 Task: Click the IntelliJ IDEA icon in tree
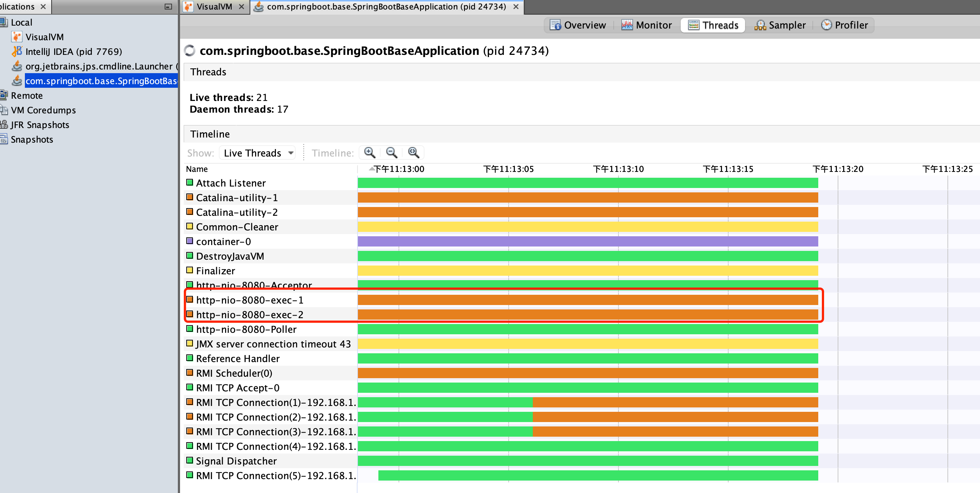(17, 51)
